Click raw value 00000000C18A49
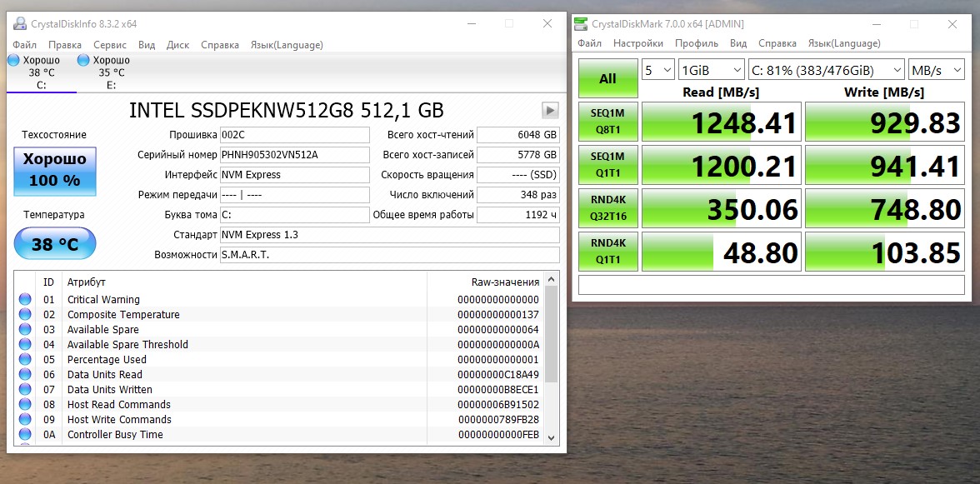The image size is (980, 484). coord(498,375)
